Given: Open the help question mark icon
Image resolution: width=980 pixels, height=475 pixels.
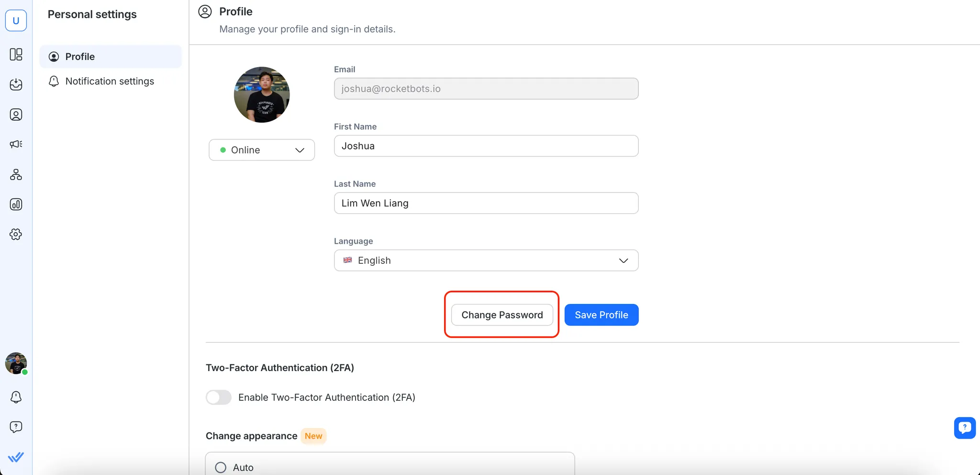Looking at the screenshot, I should 16,427.
